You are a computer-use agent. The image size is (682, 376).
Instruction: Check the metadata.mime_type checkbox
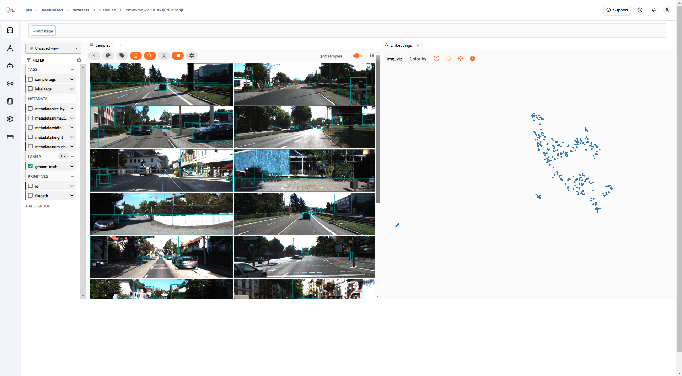30,118
